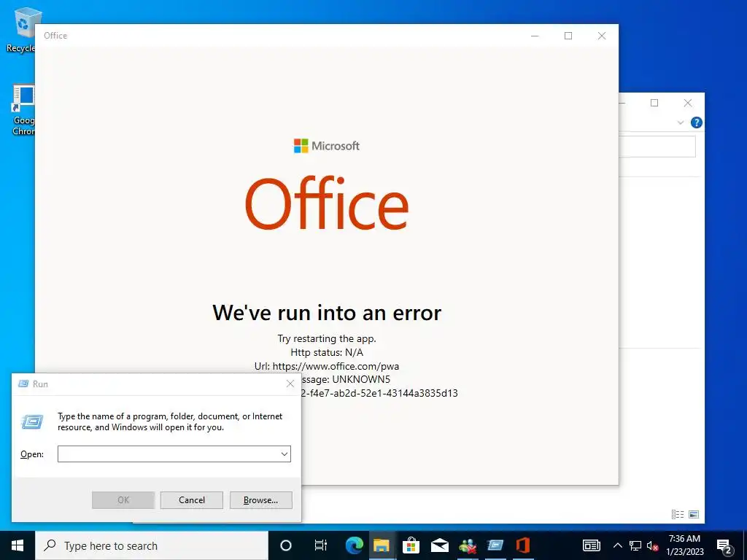Expand the ribbon chevron in File Explorer
Image resolution: width=747 pixels, height=560 pixels.
click(x=681, y=122)
